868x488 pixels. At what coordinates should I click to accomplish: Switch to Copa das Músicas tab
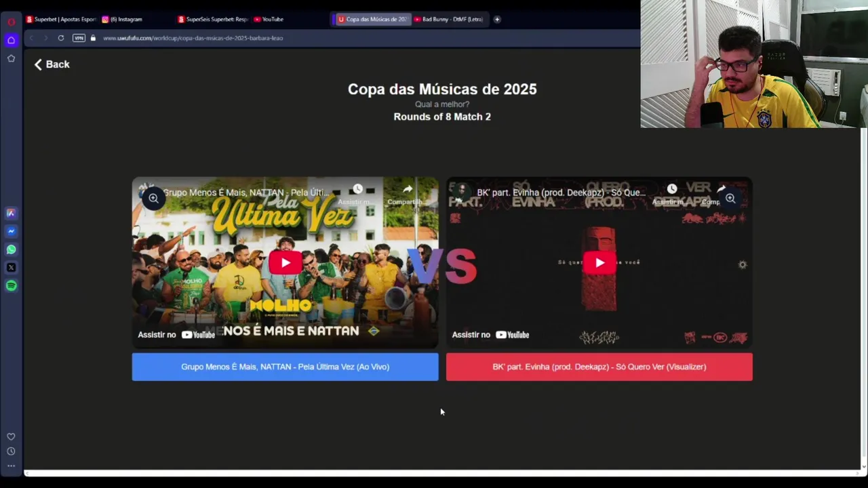click(372, 19)
